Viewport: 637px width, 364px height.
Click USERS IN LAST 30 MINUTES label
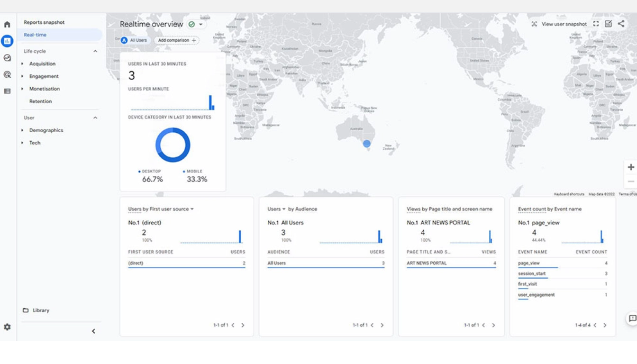tap(157, 64)
